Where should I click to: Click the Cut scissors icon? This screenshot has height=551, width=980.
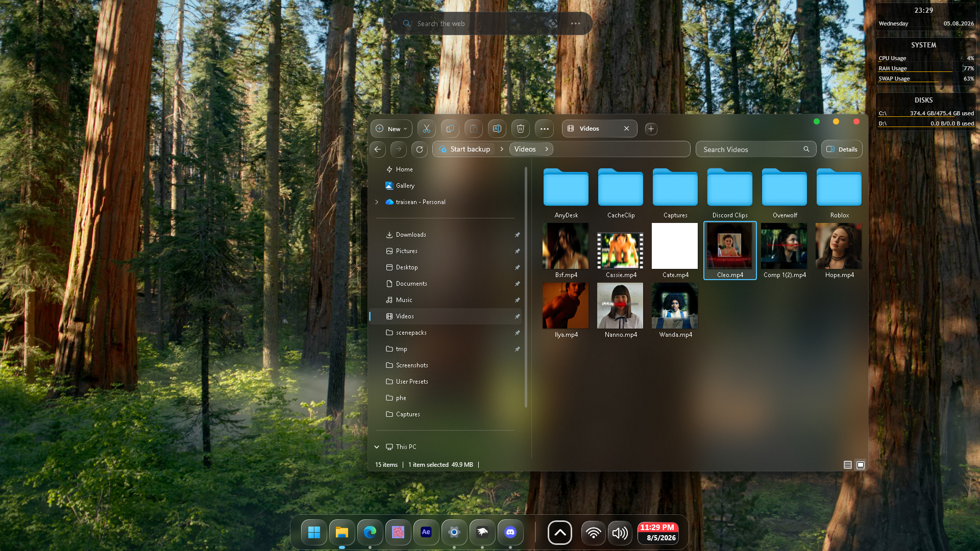(x=427, y=129)
